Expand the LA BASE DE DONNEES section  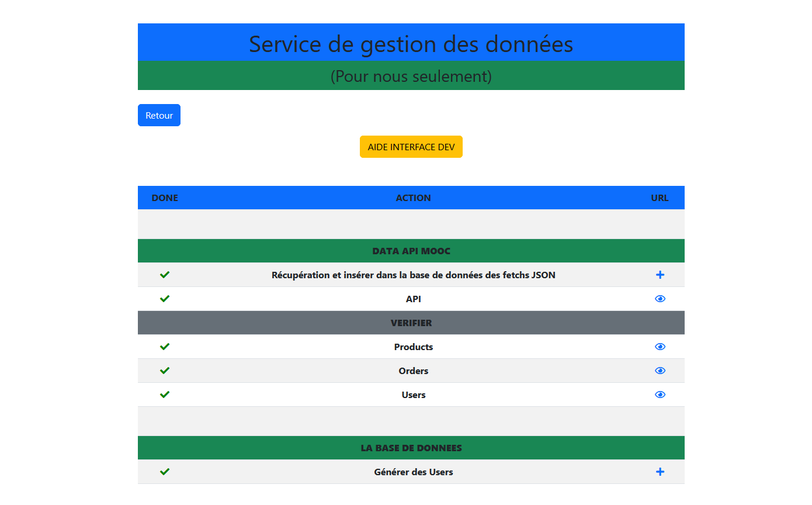411,448
